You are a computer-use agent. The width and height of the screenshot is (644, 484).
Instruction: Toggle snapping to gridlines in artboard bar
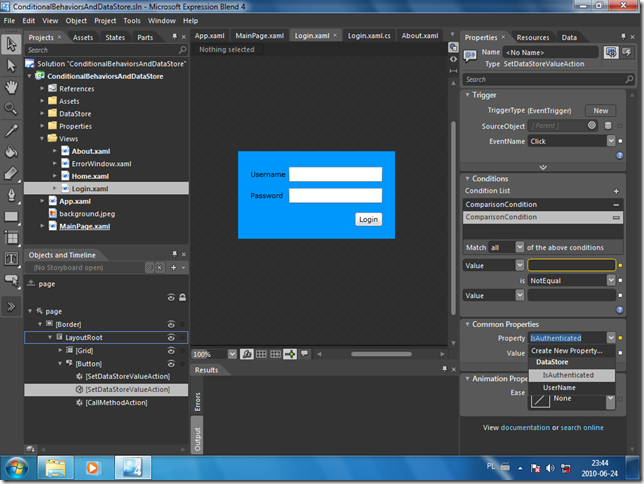pos(275,354)
